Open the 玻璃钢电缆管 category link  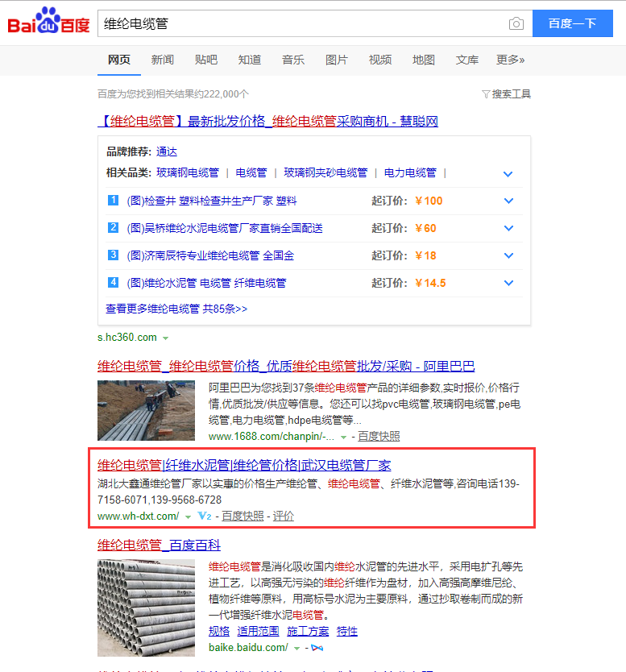coord(188,172)
